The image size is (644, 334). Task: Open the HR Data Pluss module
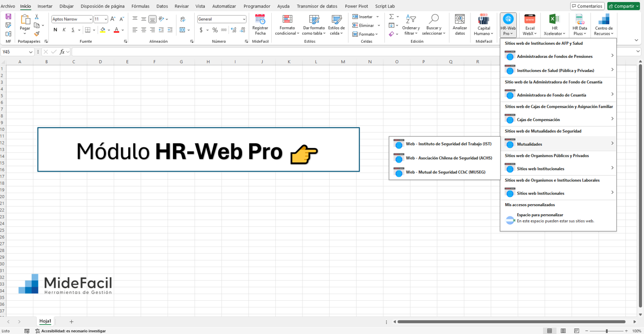click(580, 25)
